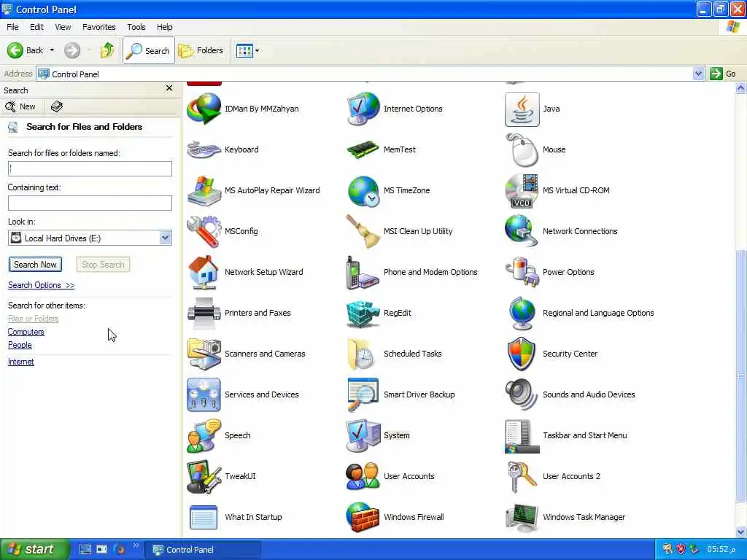Open MSI Clean Up Utility icon
747x560 pixels.
point(363,231)
